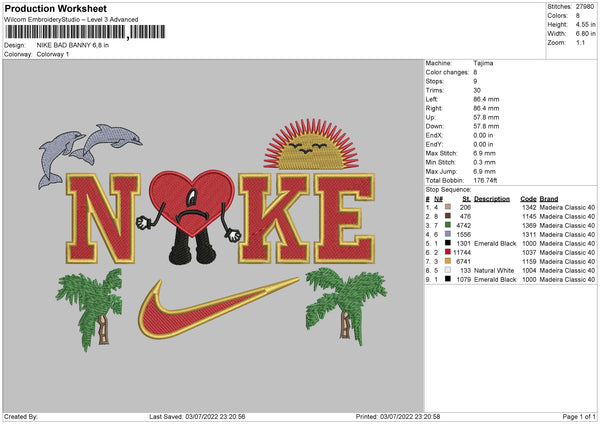Select the 'Down:' 57.8 mm value
Image resolution: width=600 pixels, height=424 pixels.
tap(486, 126)
